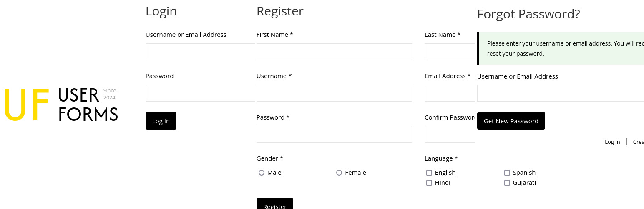
Task: Tick the Hindi language checkbox
Action: click(429, 183)
